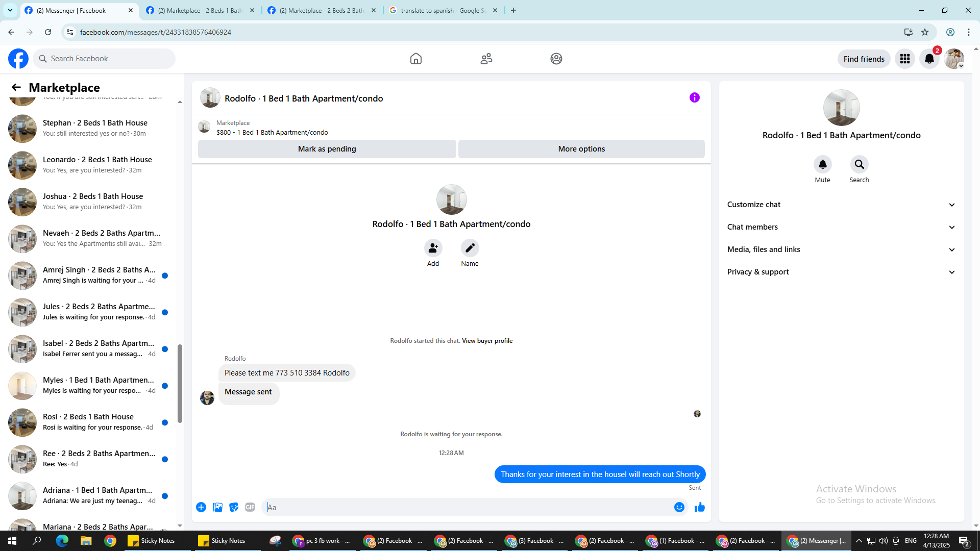Image resolution: width=980 pixels, height=551 pixels.
Task: Open the Jules 2 Beds 2 Baths chat
Action: [90, 312]
